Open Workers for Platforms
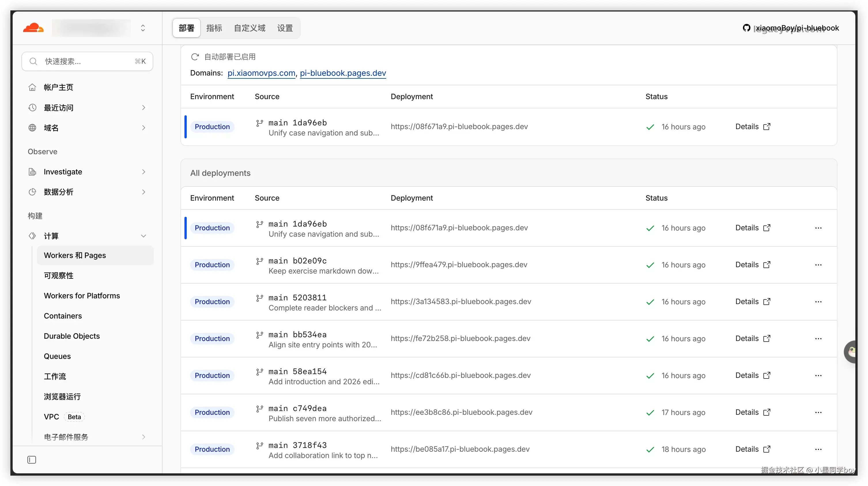 [x=82, y=295]
